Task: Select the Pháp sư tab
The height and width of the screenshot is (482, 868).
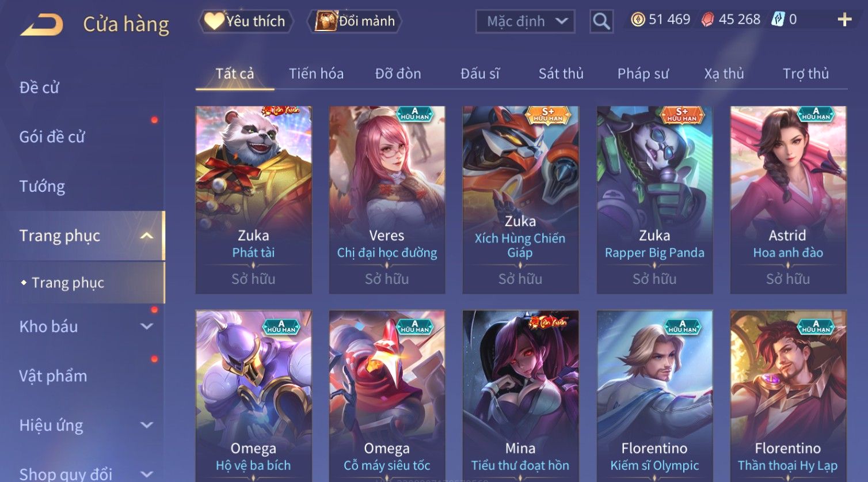Action: pos(643,74)
